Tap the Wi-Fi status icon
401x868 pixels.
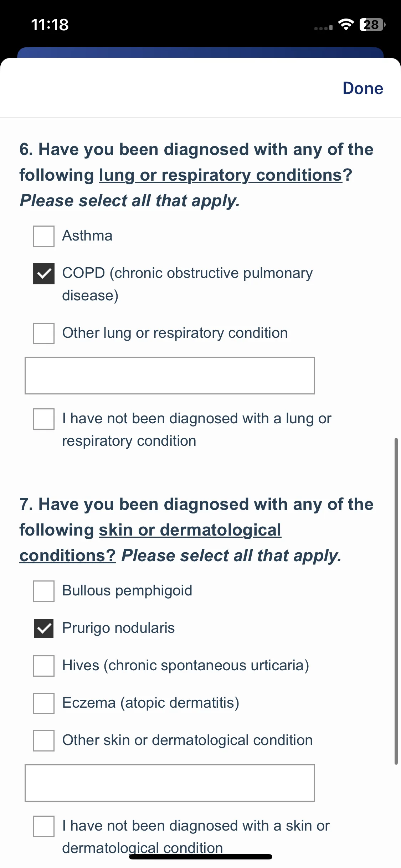coord(346,25)
